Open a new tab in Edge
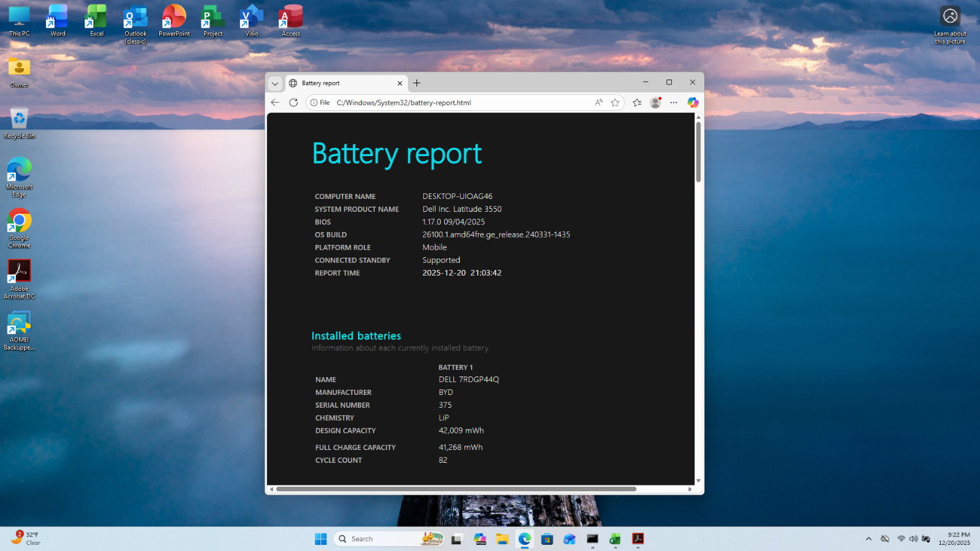 417,83
